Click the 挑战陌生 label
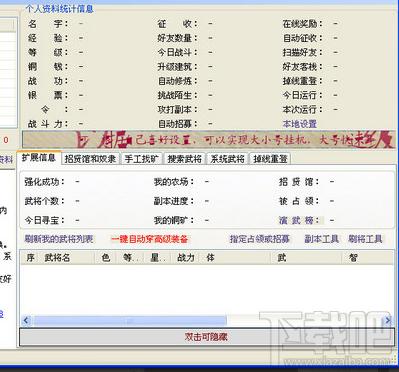 177,95
